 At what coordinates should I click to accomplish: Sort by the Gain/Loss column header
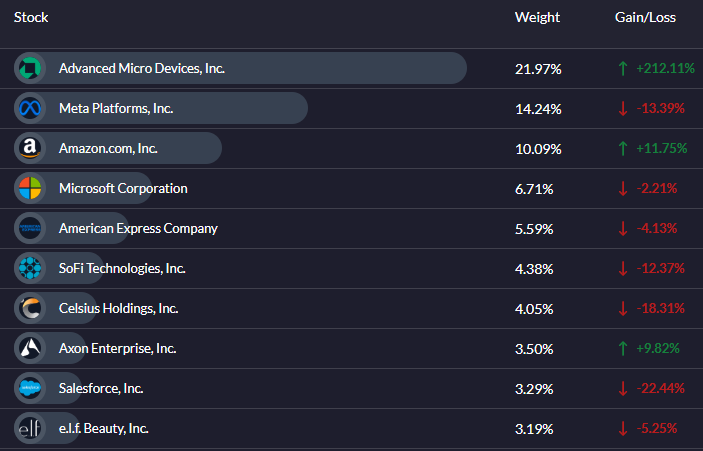click(645, 17)
